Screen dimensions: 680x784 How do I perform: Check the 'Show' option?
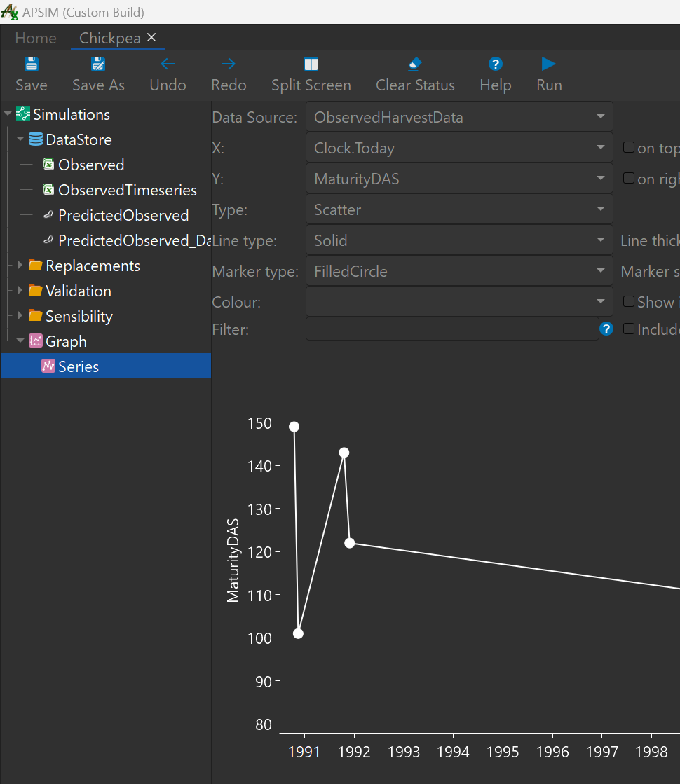628,301
